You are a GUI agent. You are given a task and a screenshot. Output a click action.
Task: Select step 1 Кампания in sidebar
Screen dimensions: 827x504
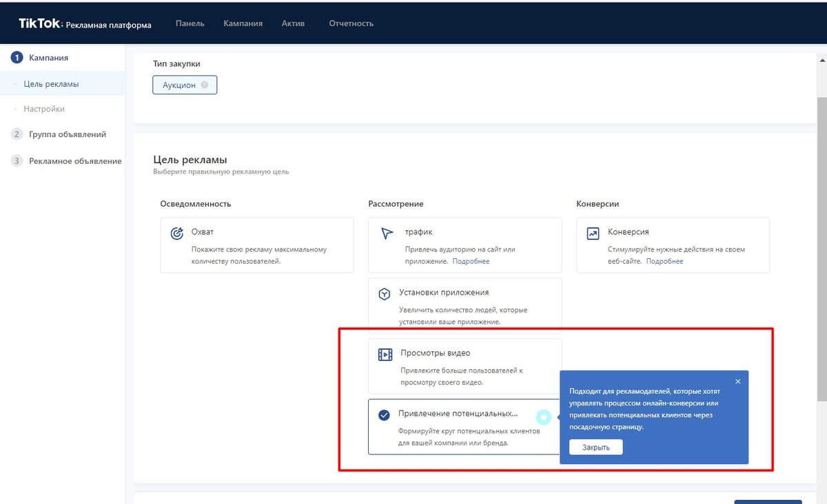[x=40, y=58]
